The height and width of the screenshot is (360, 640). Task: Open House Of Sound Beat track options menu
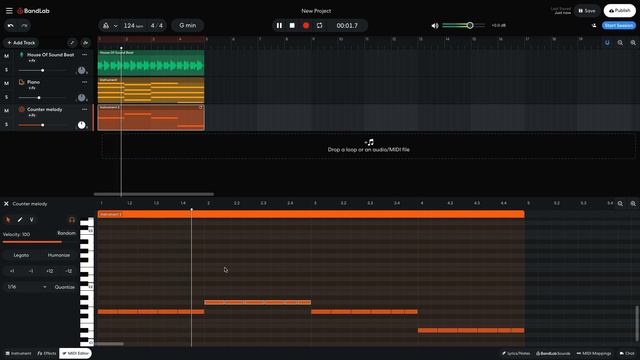tap(84, 55)
